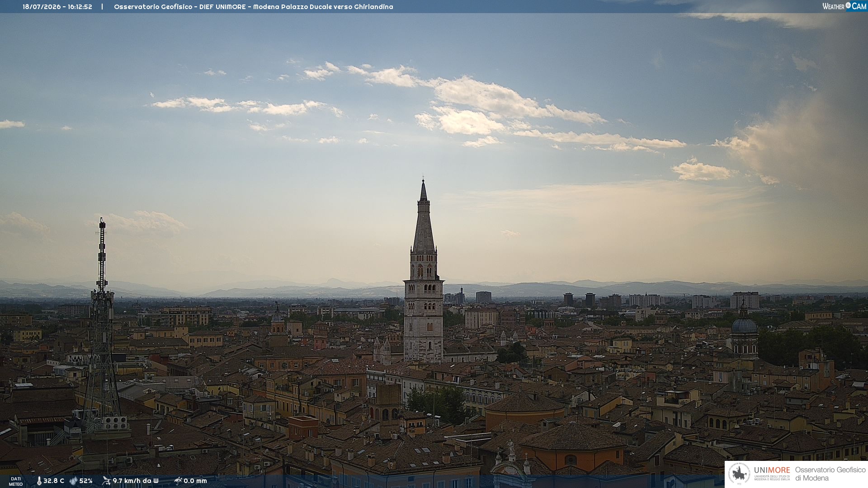
Task: Click the humidity water drops icon
Action: click(x=73, y=481)
